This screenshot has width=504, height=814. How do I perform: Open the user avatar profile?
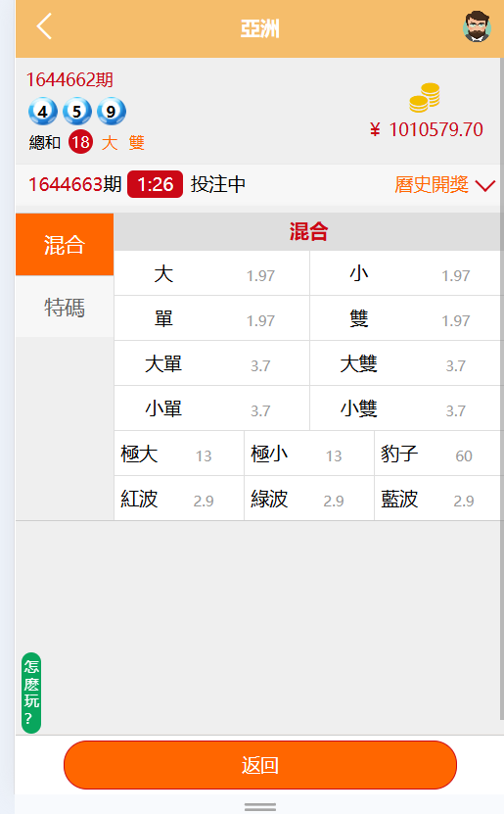click(477, 26)
